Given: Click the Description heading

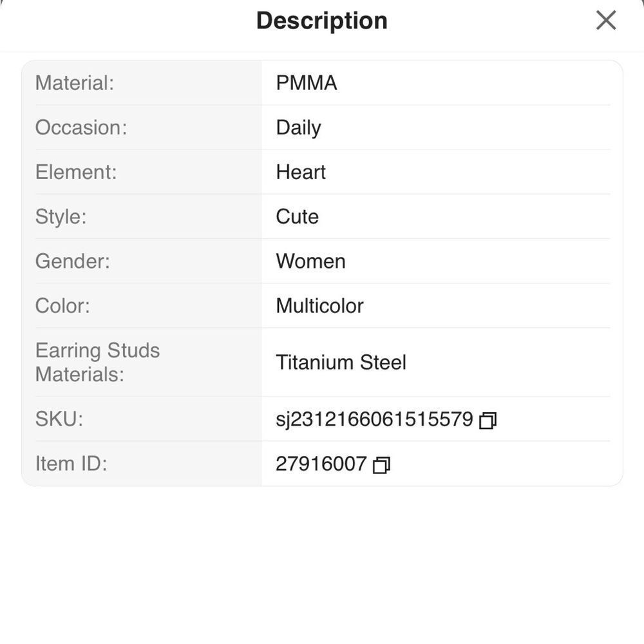Looking at the screenshot, I should pos(322,21).
